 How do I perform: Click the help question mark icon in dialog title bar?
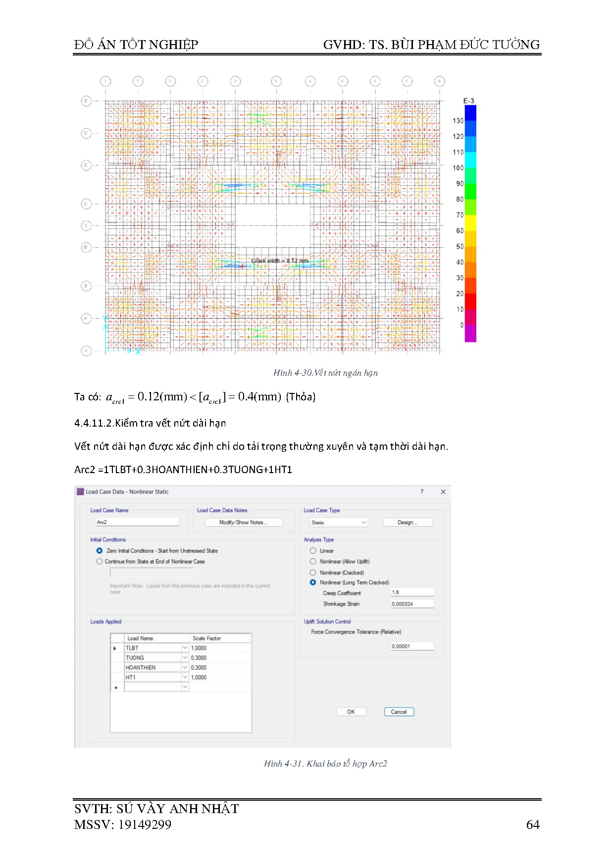(x=422, y=491)
